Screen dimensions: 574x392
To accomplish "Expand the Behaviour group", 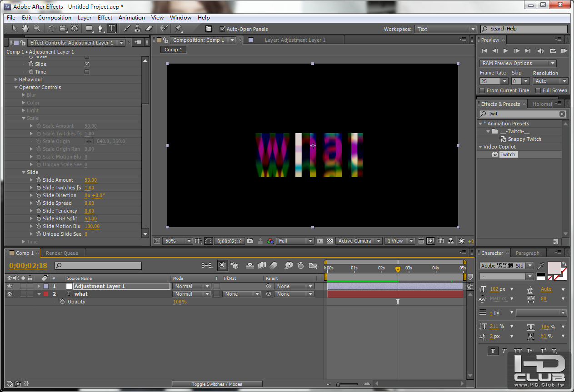I will pos(16,79).
